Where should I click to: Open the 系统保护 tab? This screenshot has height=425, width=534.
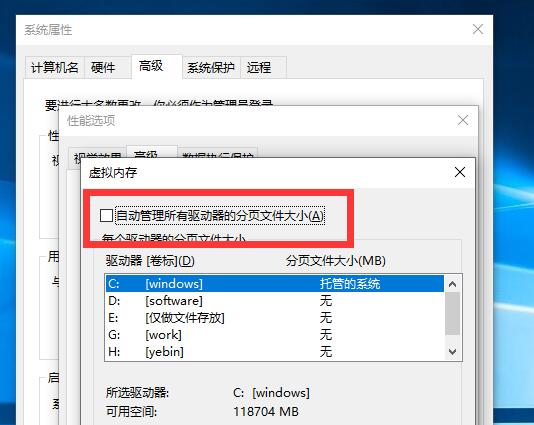(x=211, y=67)
